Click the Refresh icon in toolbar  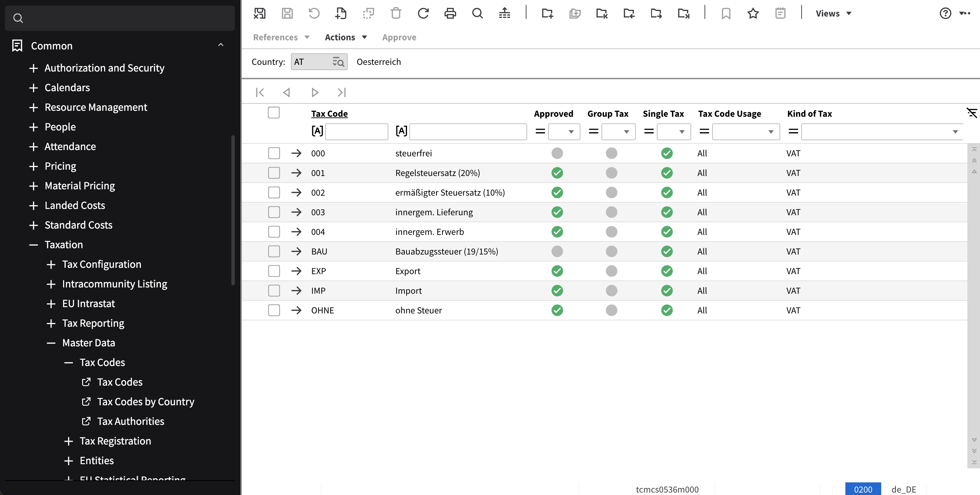pos(423,13)
